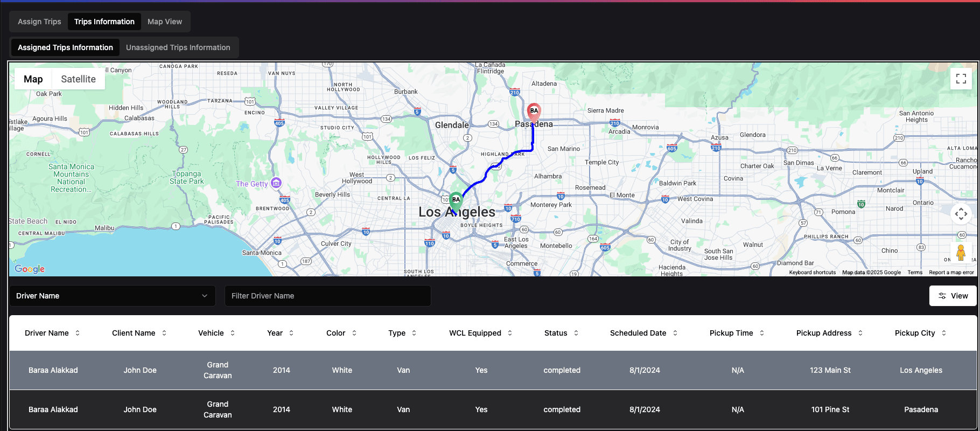Toggle fullscreen map view icon
Image resolution: width=980 pixels, height=431 pixels.
click(961, 79)
